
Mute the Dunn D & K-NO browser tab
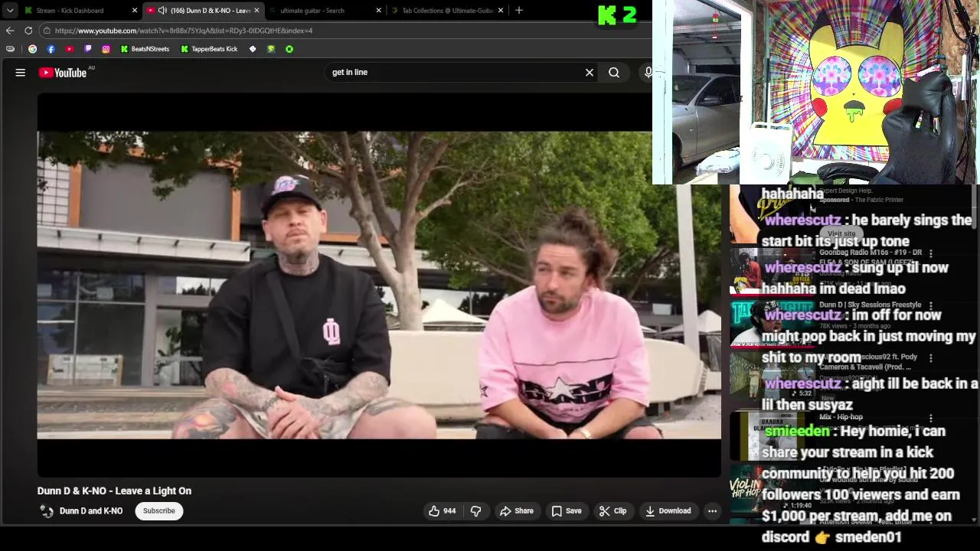162,11
